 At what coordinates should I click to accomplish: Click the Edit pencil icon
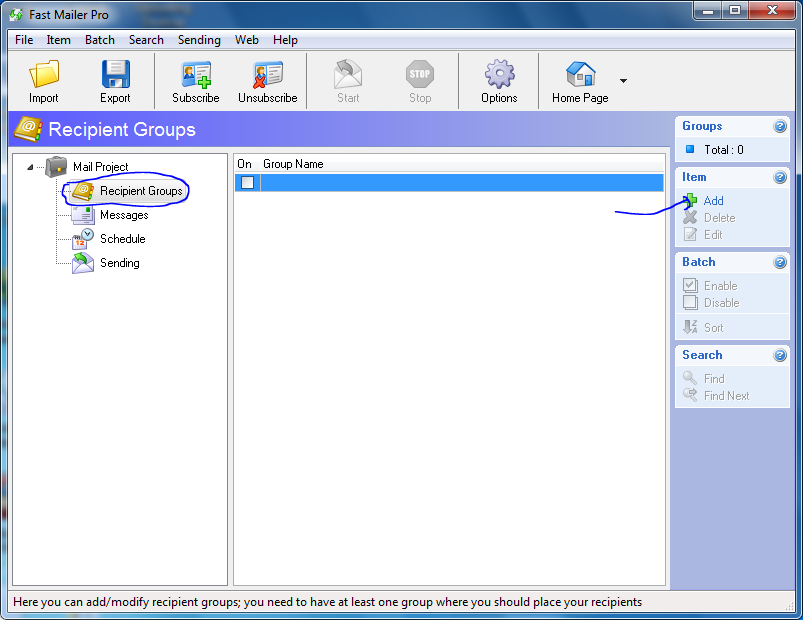690,234
